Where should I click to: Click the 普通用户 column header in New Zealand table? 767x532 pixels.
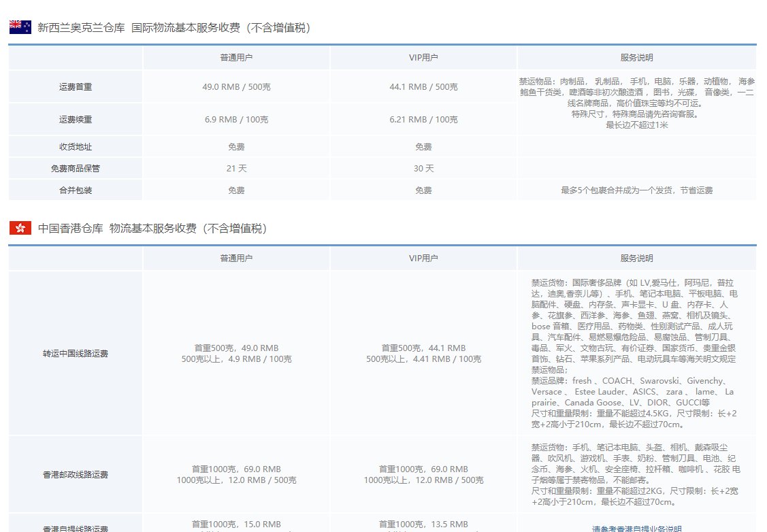click(x=236, y=58)
